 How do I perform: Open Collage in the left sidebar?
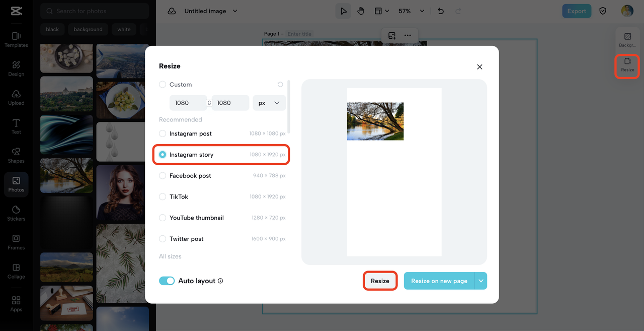[x=16, y=271]
